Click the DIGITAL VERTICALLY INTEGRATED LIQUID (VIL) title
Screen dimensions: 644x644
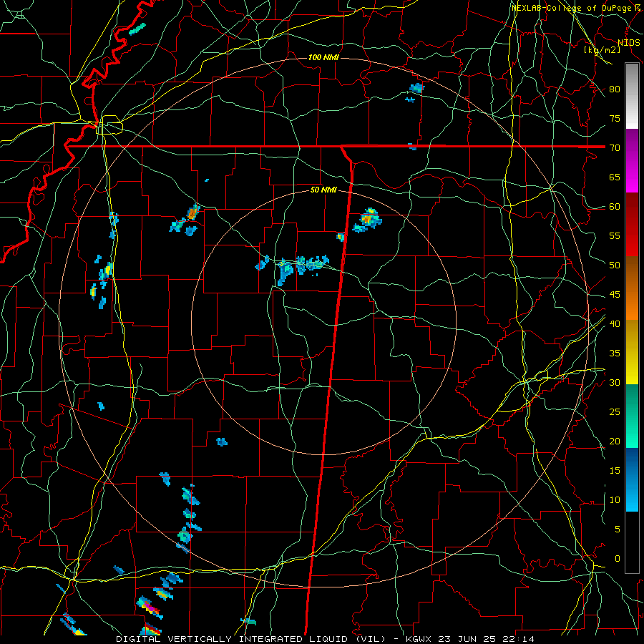(x=250, y=639)
